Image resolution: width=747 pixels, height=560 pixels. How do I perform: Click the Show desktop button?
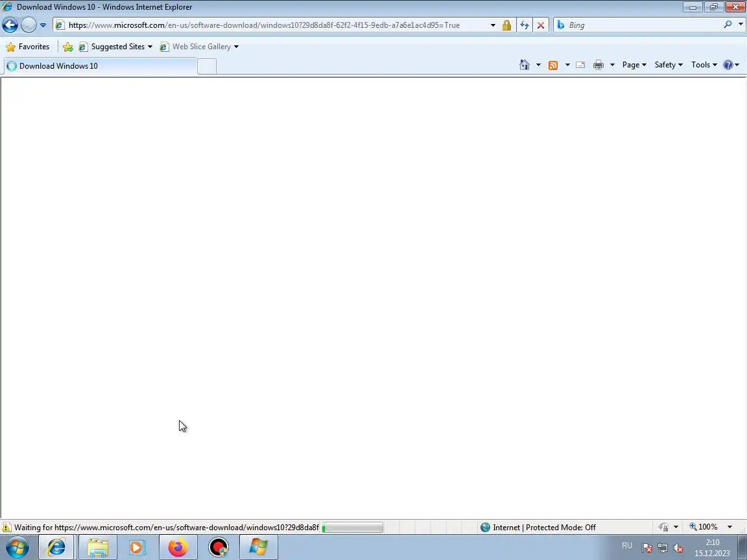742,548
